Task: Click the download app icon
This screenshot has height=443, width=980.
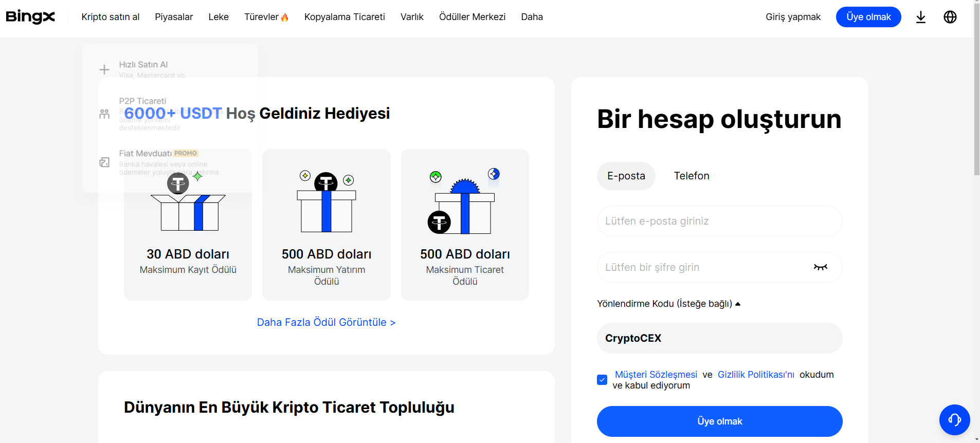Action: (921, 17)
